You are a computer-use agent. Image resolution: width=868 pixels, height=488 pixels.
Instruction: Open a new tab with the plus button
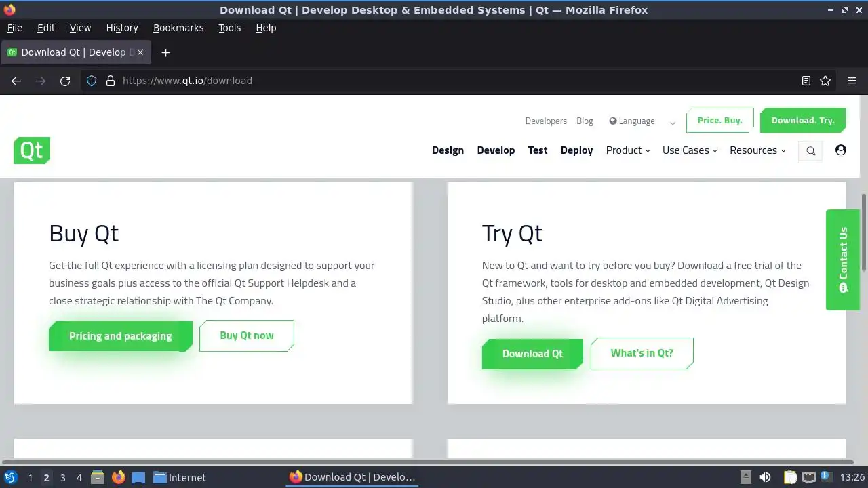(x=165, y=52)
